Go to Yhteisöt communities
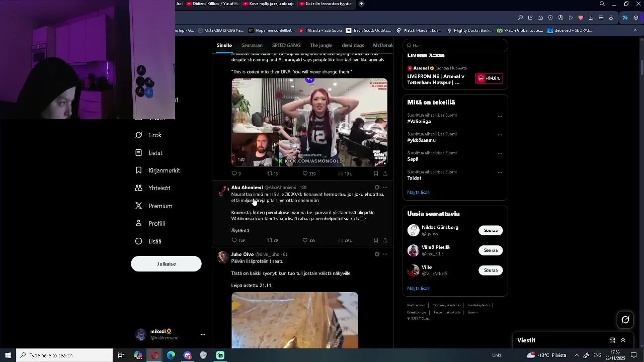Screen dimensions: 644x362 click(x=153, y=188)
